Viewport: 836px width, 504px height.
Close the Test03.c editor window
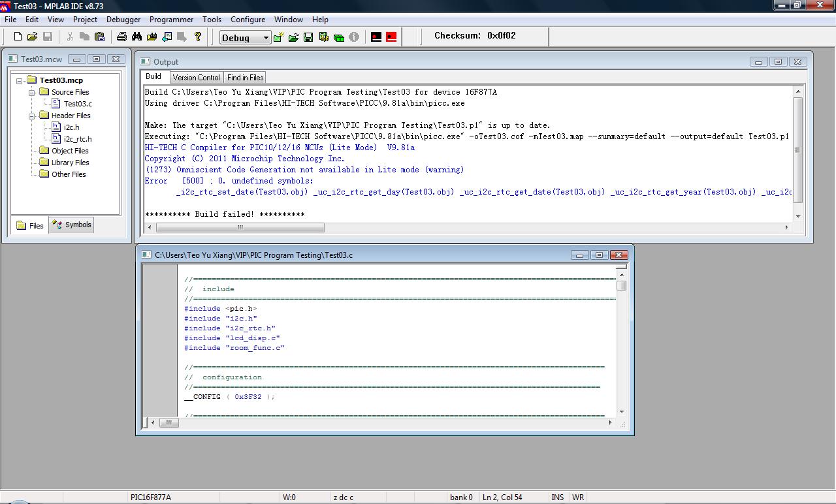tap(619, 255)
